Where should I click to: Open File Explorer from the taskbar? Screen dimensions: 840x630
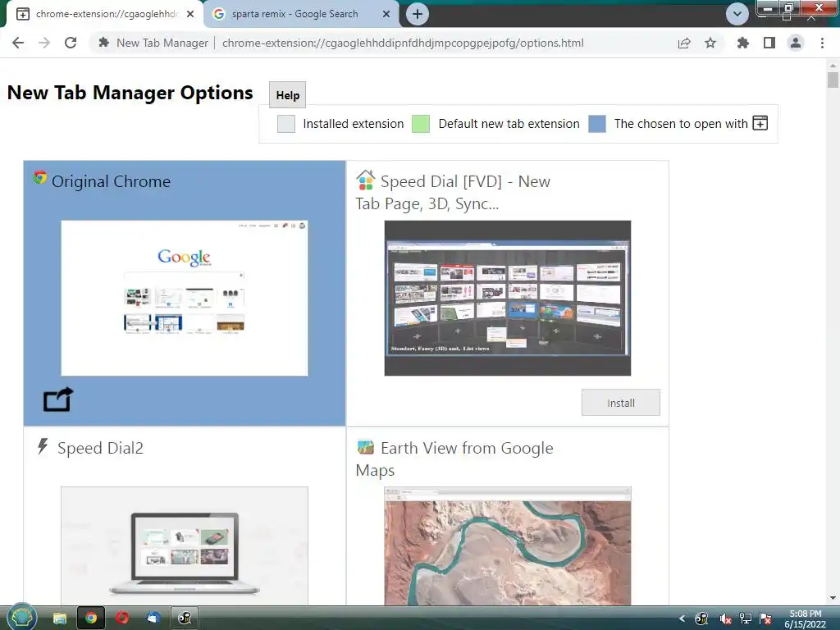click(x=59, y=619)
